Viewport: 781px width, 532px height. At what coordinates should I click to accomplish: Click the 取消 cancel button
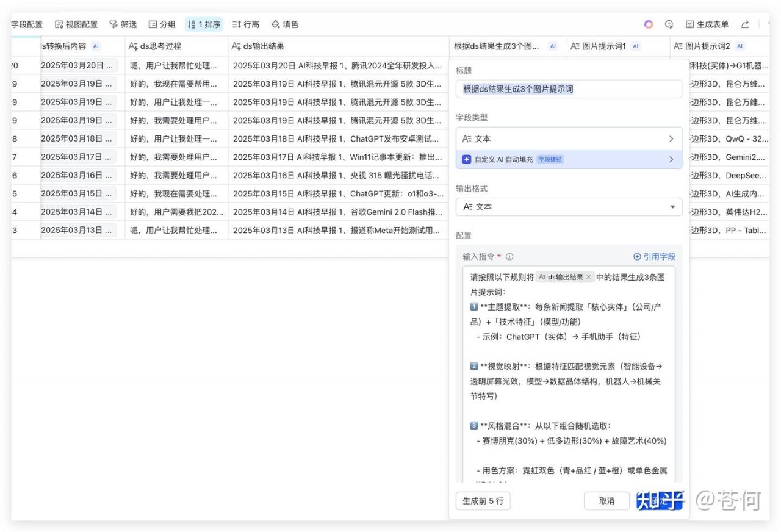[x=606, y=501]
